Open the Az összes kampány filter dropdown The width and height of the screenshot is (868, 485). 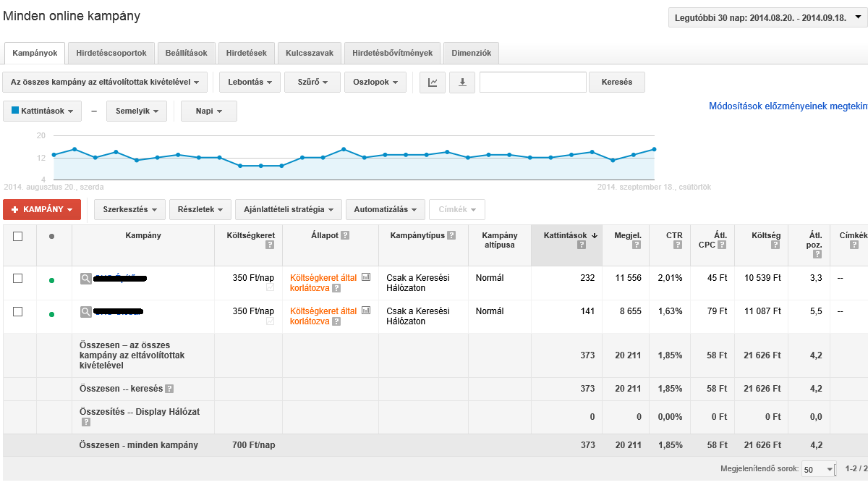point(105,82)
